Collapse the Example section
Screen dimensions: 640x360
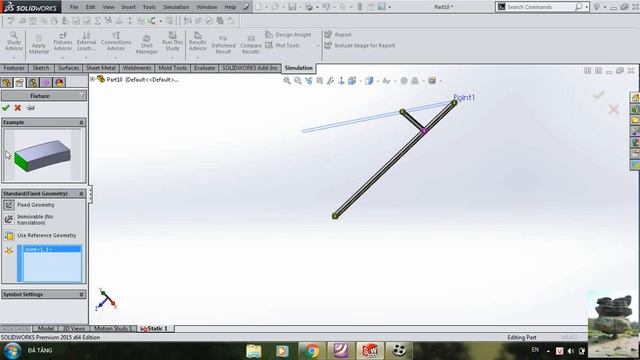click(x=81, y=122)
